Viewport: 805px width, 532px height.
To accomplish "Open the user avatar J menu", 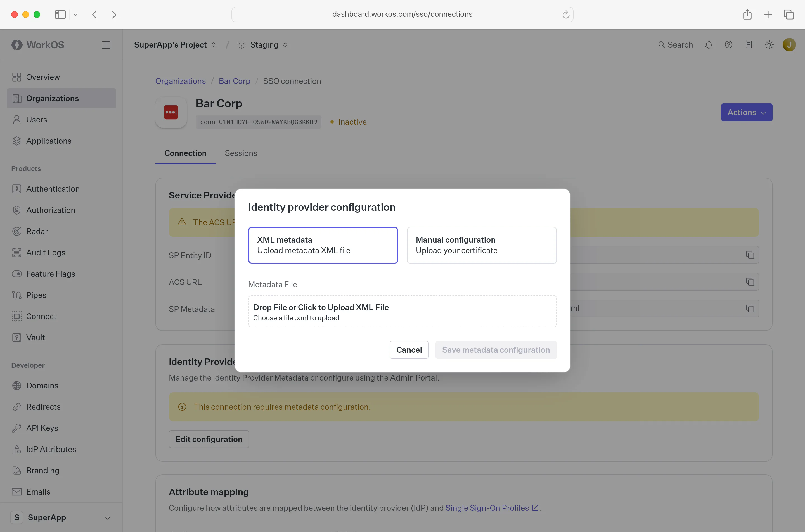I will 789,45.
